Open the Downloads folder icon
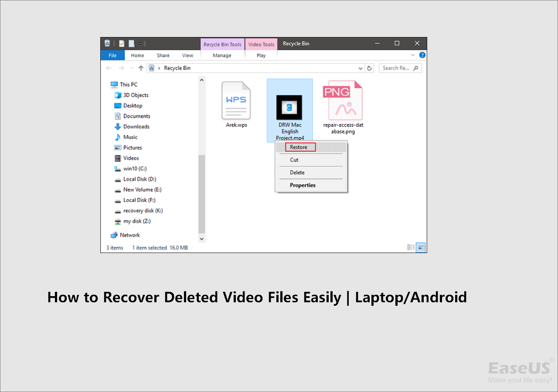This screenshot has width=558, height=392. [118, 127]
